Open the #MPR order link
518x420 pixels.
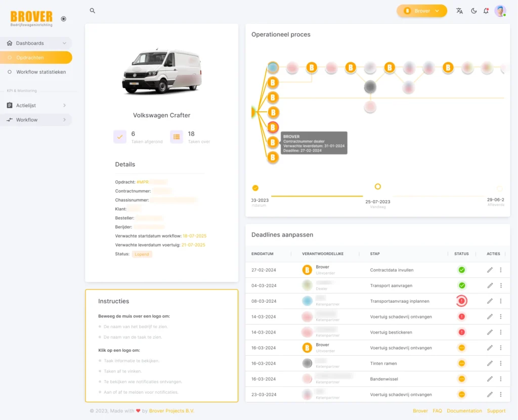pyautogui.click(x=142, y=182)
